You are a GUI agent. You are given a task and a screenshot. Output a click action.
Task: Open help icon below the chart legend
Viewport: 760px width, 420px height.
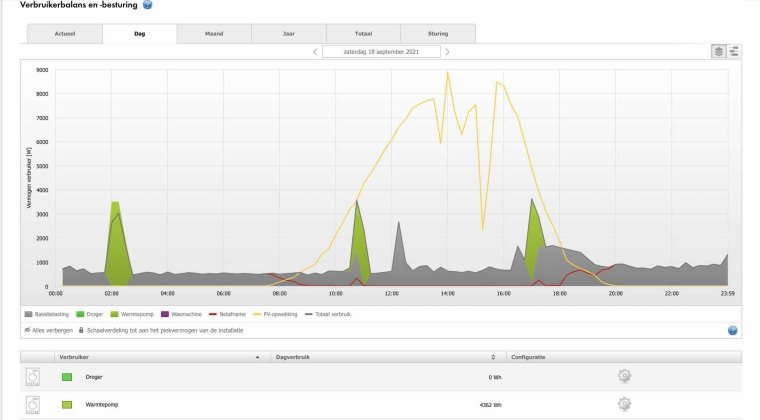tap(732, 330)
